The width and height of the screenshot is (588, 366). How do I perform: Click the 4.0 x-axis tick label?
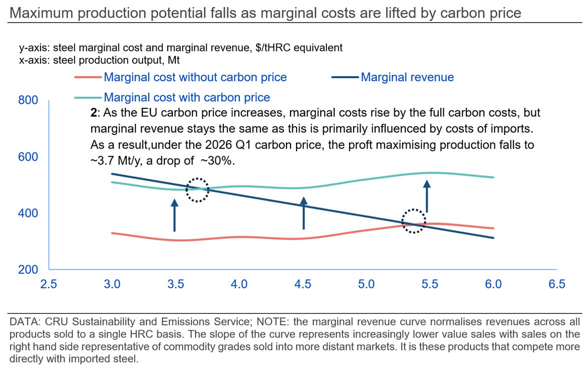(239, 284)
